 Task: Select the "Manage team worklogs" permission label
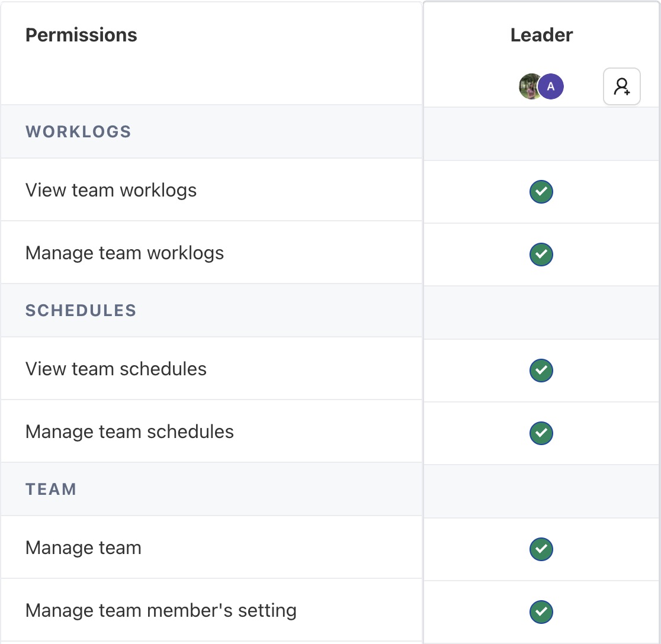[124, 253]
